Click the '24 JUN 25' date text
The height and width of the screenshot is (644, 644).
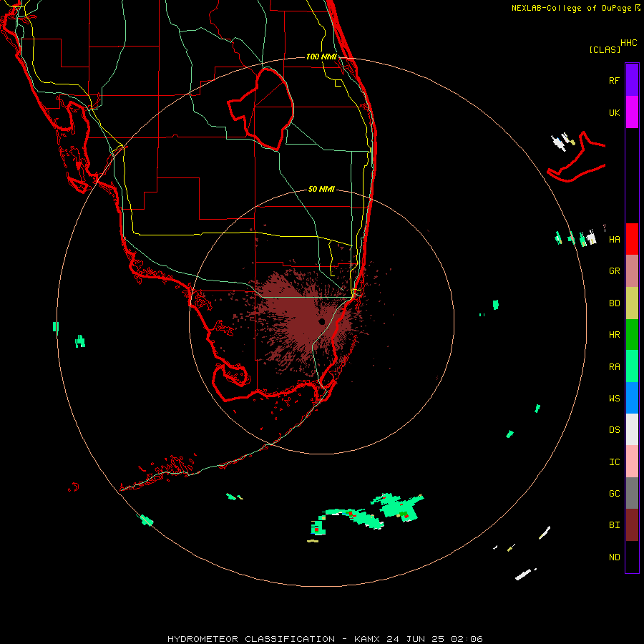point(416,639)
